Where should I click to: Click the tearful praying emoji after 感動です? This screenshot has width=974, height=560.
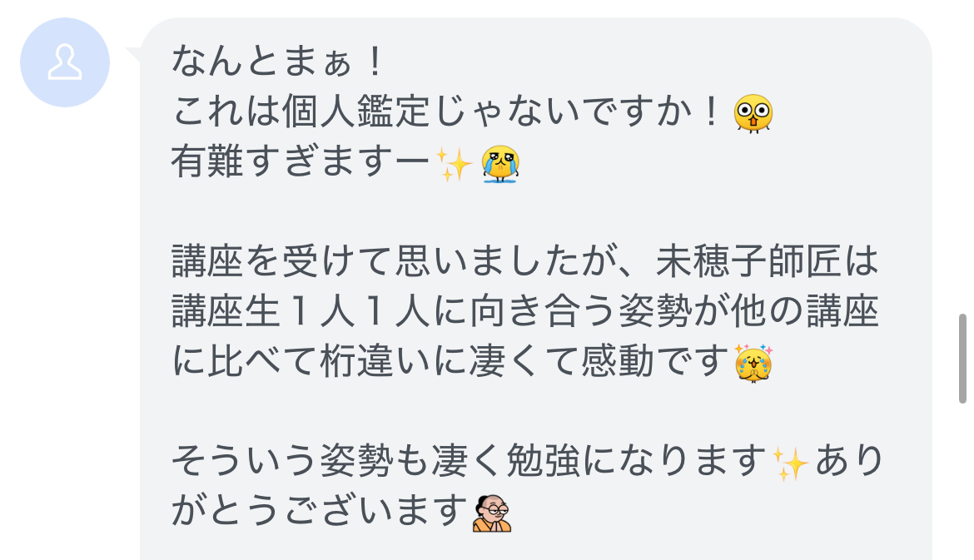coord(753,363)
